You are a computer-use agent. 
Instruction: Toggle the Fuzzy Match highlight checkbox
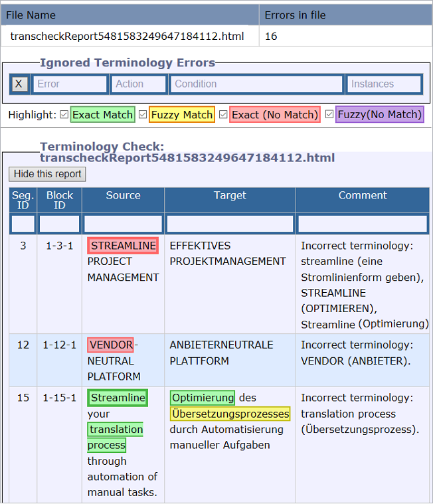pyautogui.click(x=143, y=114)
